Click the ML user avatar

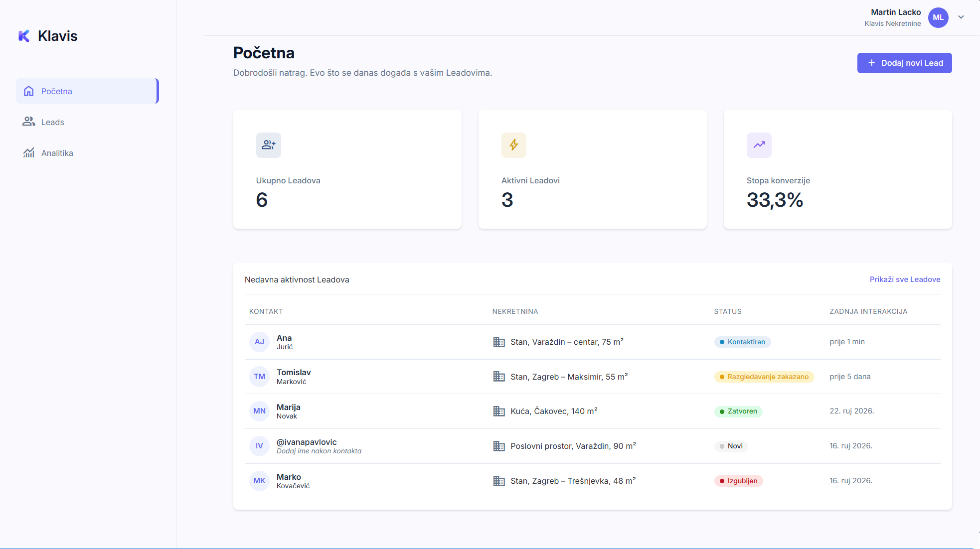coord(938,17)
